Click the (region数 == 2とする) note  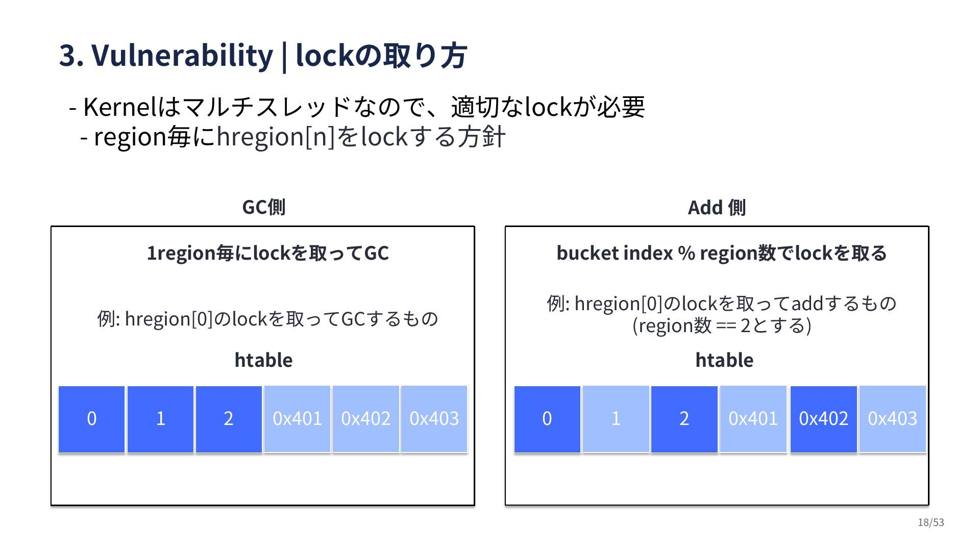point(721,325)
